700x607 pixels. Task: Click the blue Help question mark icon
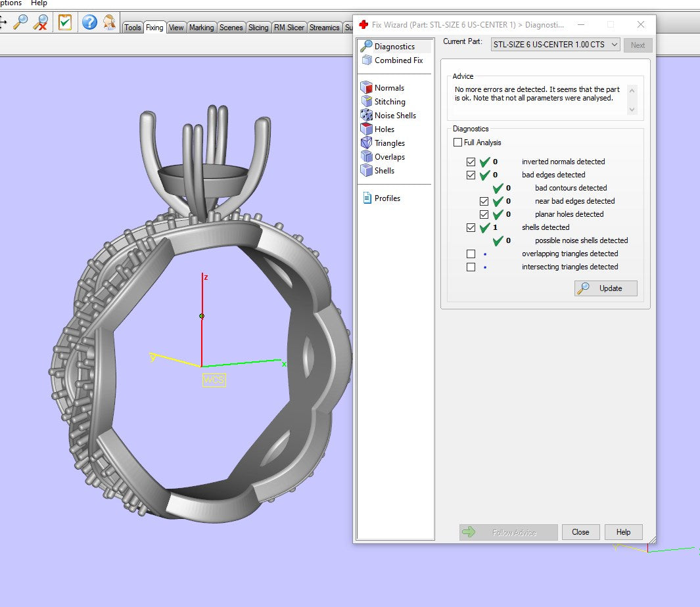tap(89, 22)
